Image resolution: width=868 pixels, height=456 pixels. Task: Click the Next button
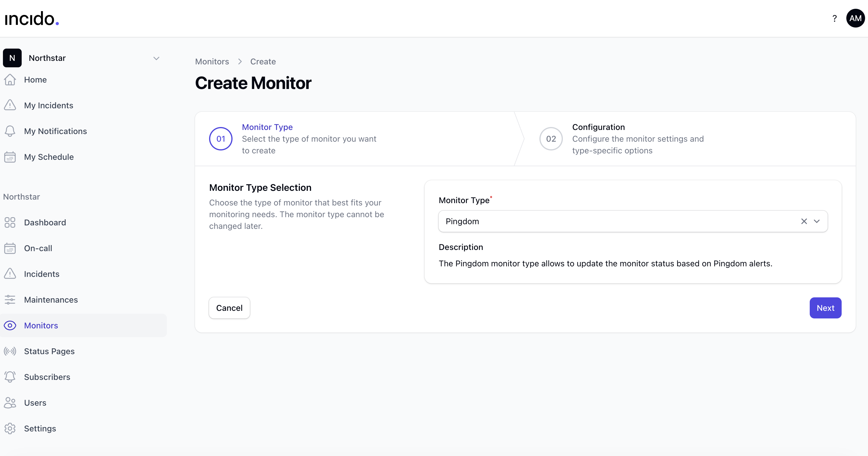point(826,308)
